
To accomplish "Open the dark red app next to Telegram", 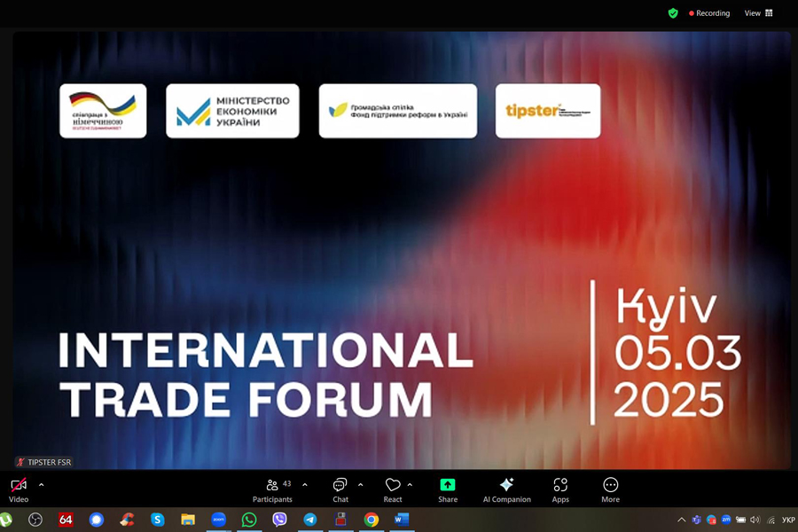I will (340, 520).
